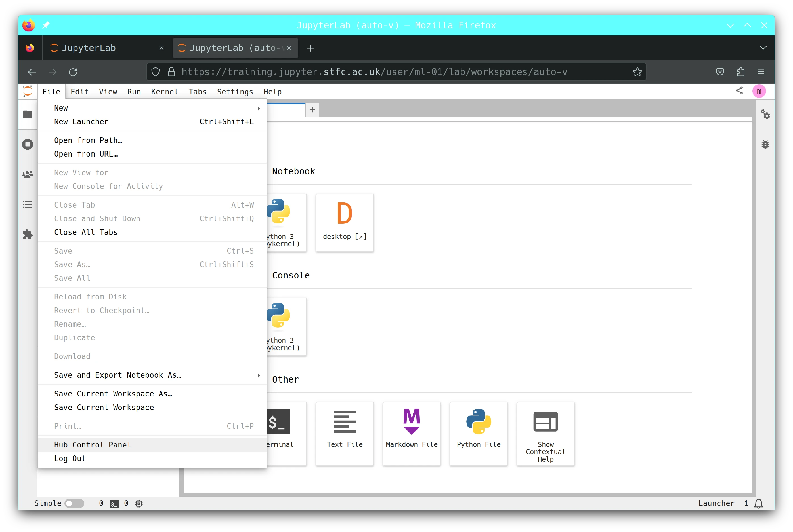Open the collaboration users panel

(x=28, y=174)
